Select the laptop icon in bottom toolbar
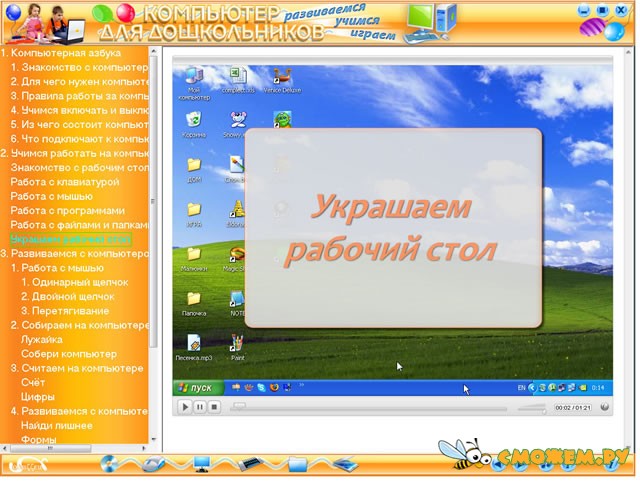 coord(345,464)
